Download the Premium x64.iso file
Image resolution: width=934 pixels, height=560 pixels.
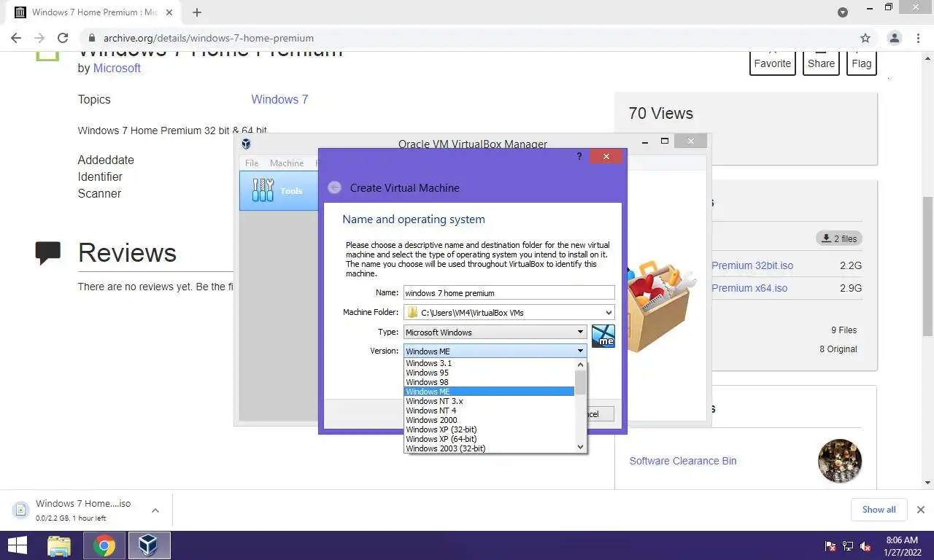(749, 288)
